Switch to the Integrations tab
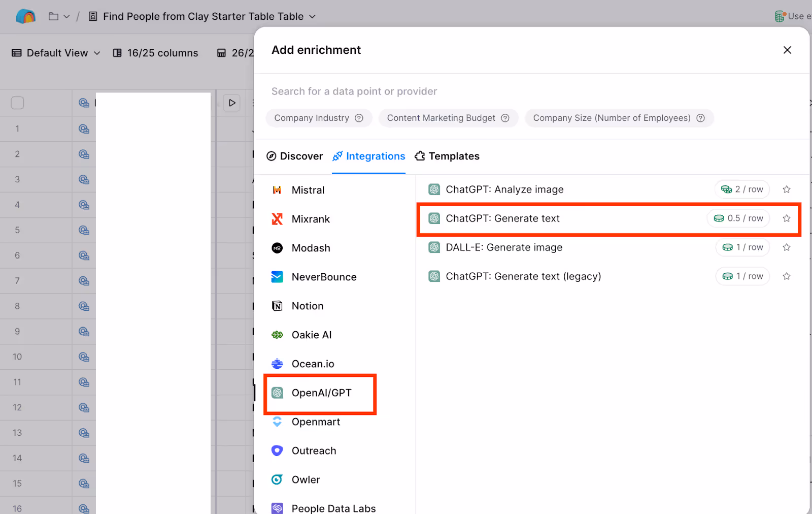 (x=368, y=156)
